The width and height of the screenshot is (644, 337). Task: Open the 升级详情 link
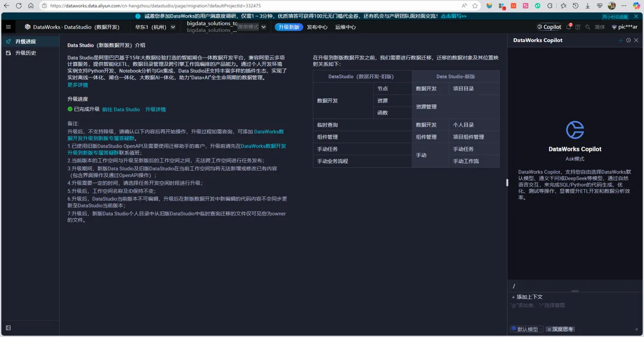pos(155,110)
